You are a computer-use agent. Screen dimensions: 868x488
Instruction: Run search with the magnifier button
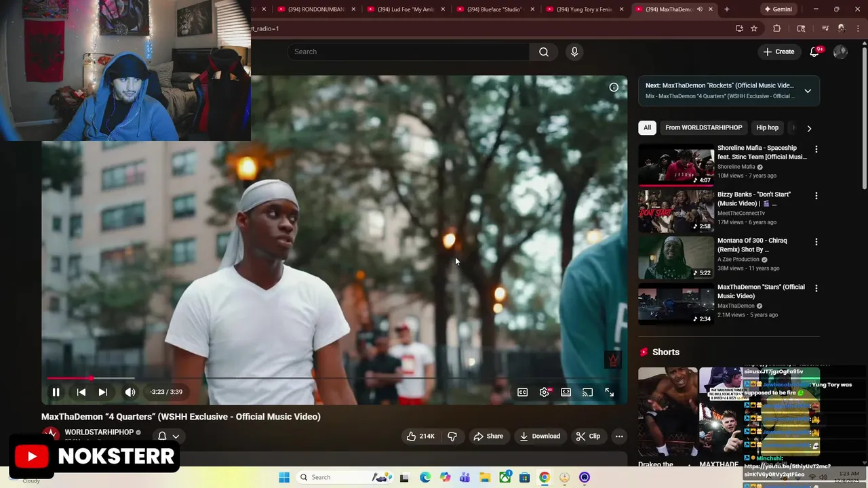544,52
